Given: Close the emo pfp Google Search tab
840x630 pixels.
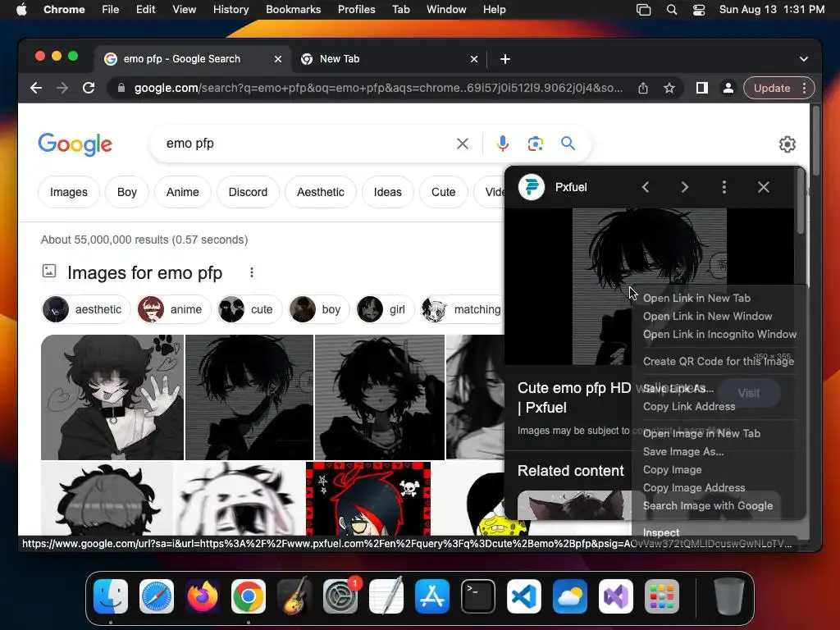Looking at the screenshot, I should (x=278, y=59).
